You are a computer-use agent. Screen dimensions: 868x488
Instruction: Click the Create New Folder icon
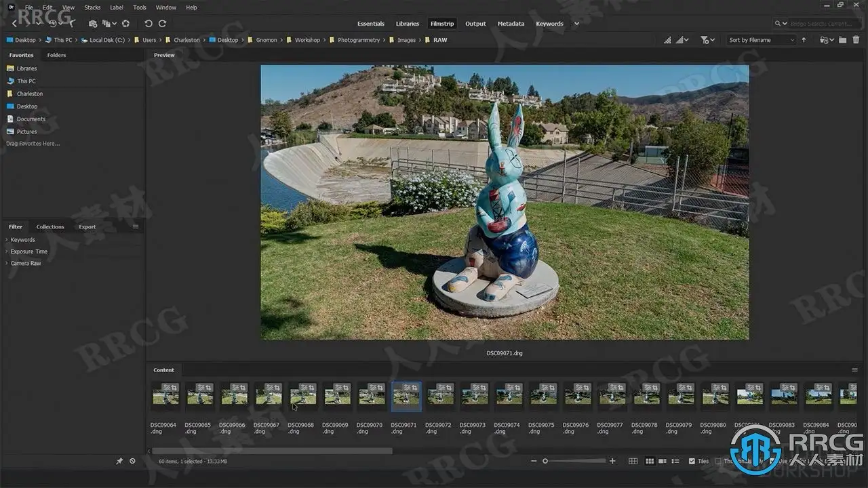tap(842, 40)
